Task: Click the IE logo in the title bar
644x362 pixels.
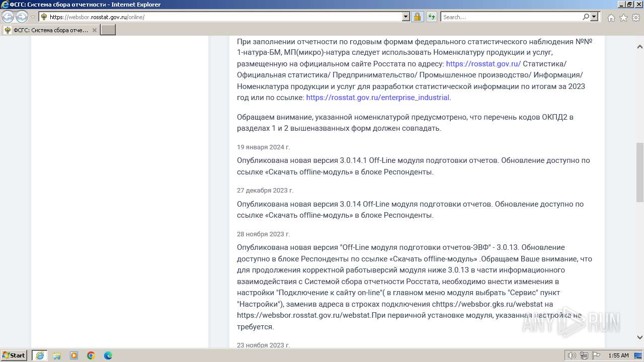Action: (5, 5)
